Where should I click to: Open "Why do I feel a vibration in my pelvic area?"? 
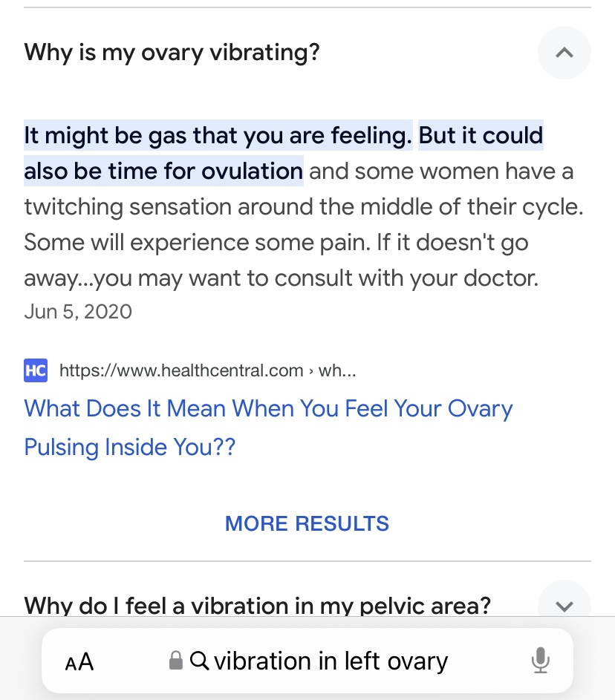pos(257,605)
